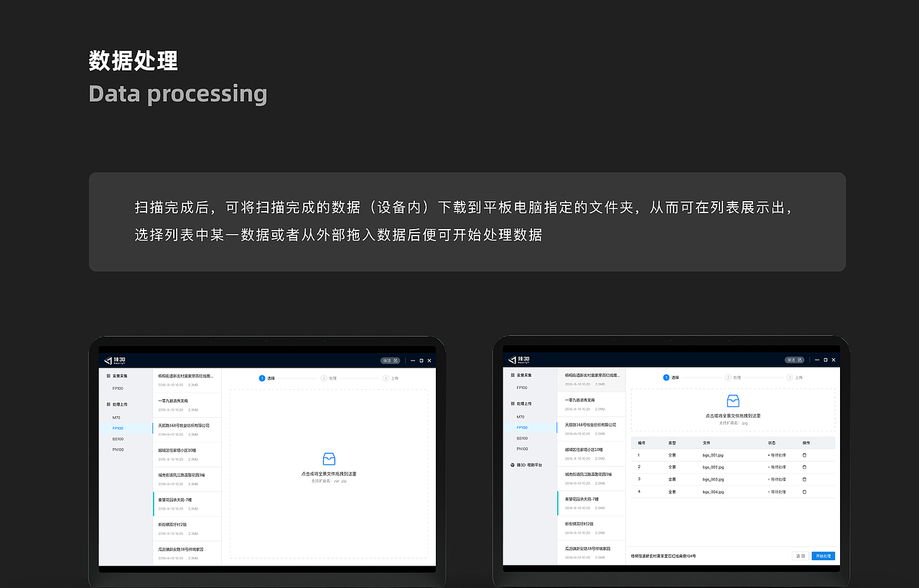The image size is (919, 588).
Task: Select step 1 选择 in left tablet
Action: point(267,378)
